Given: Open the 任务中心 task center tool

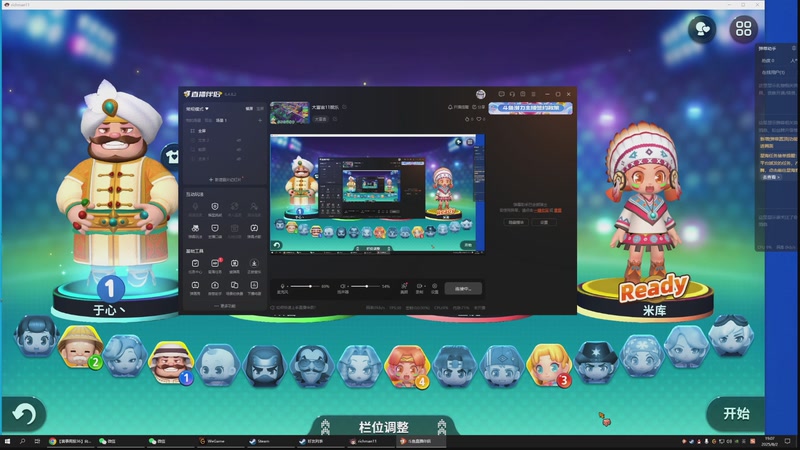Looking at the screenshot, I should [x=195, y=266].
